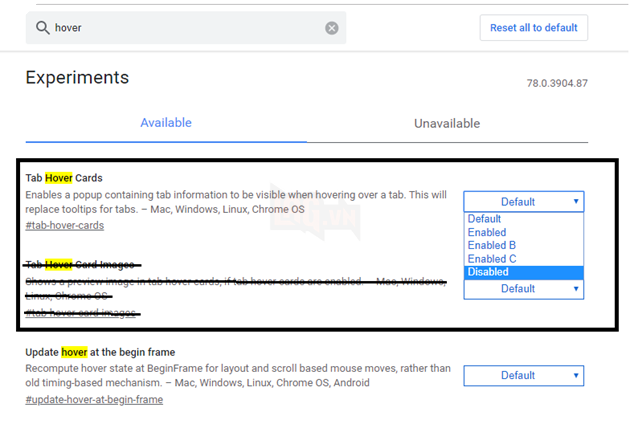Click the Update hover at the begin frame title
This screenshot has height=424, width=630.
(100, 352)
